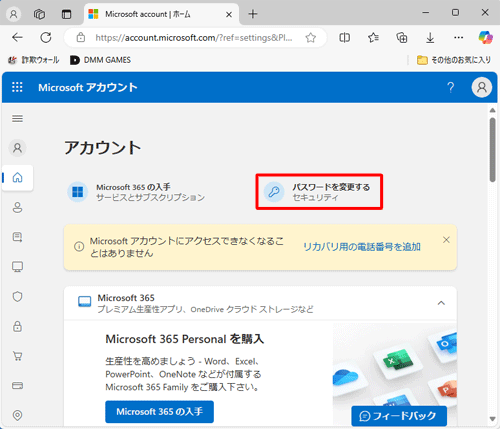The width and height of the screenshot is (500, 429).
Task: Open the その他のお気に入り folder
Action: tap(454, 60)
